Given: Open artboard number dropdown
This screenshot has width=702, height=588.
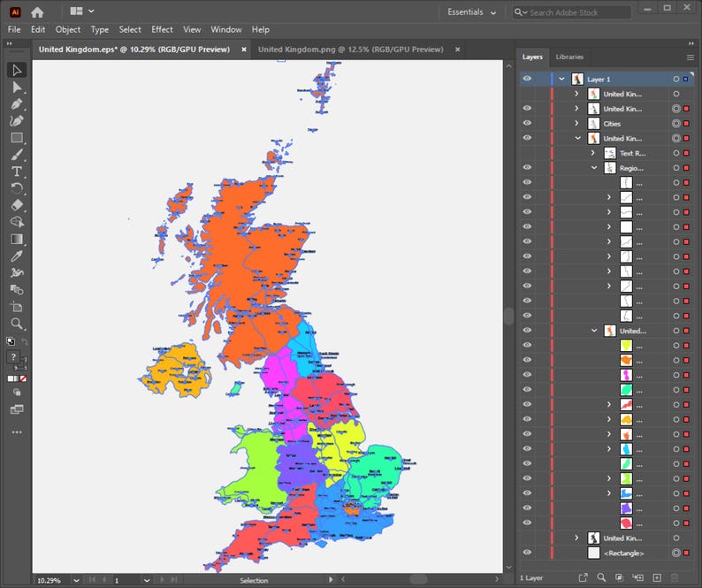Looking at the screenshot, I should [147, 580].
